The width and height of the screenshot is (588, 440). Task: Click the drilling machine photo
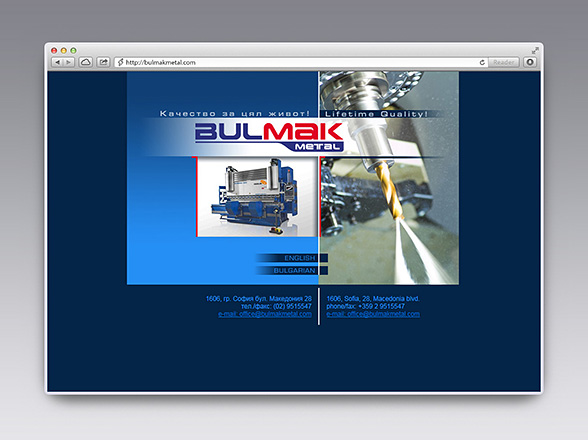(389, 178)
